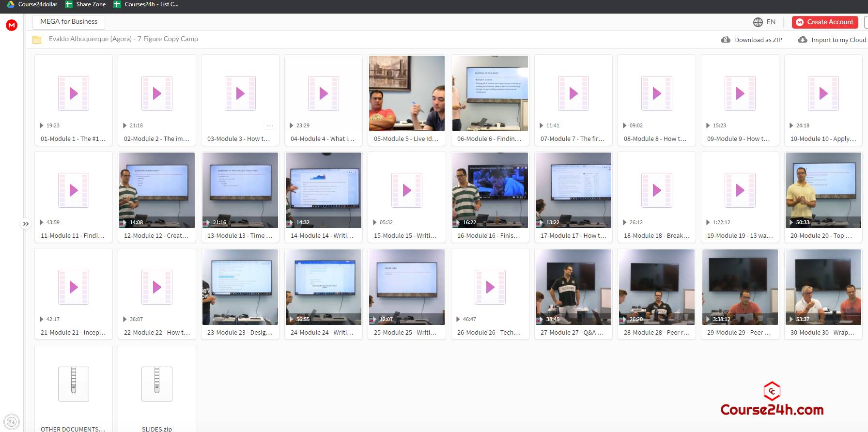Click the yellow folder icon in breadcrumb

tap(37, 39)
